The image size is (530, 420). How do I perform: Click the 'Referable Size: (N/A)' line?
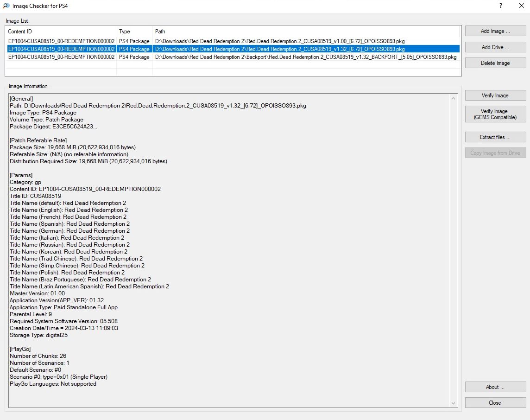(x=69, y=154)
